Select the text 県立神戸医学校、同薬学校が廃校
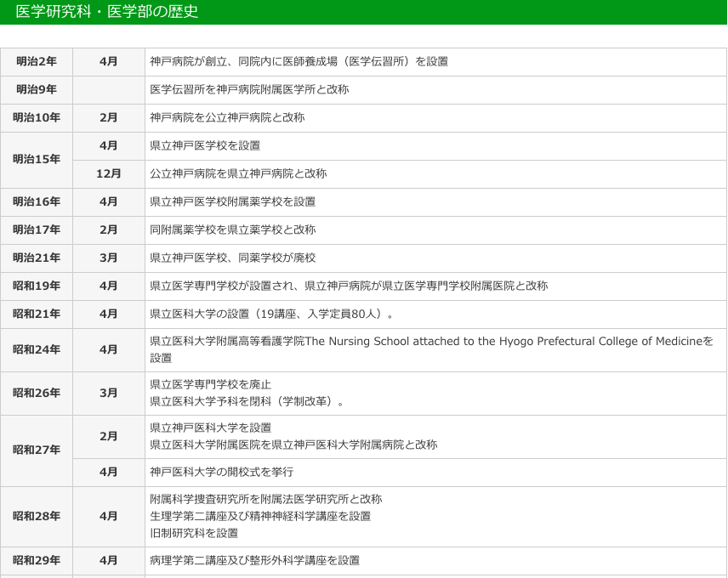The image size is (728, 578). pos(233,258)
